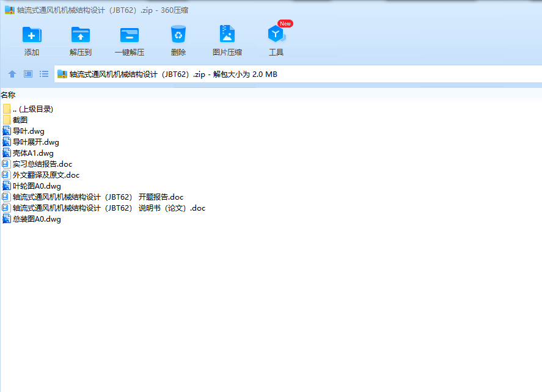The image size is (542, 392).
Task: Select the file 叶轮图A0.dwg
Action: coord(37,186)
